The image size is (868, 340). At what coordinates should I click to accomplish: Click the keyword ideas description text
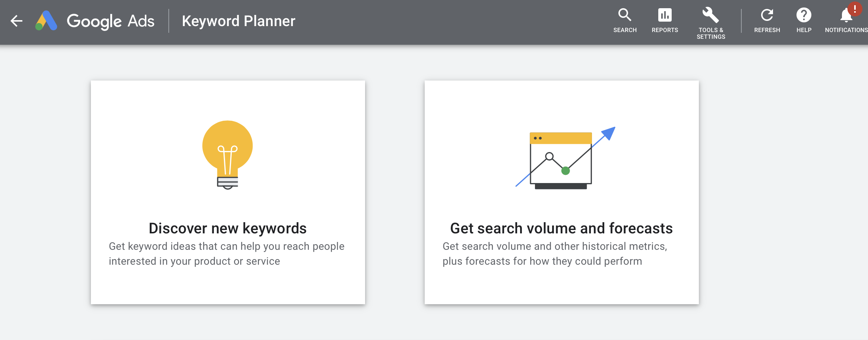click(226, 254)
